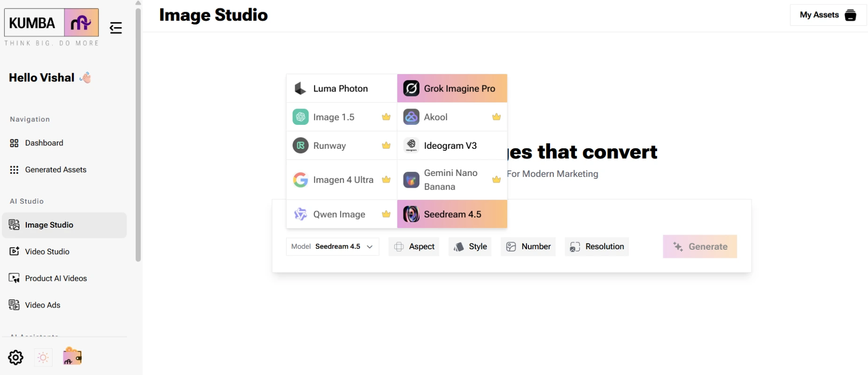Click the crown beside Imagen 4 Ultra
The image size is (868, 375).
pos(386,180)
